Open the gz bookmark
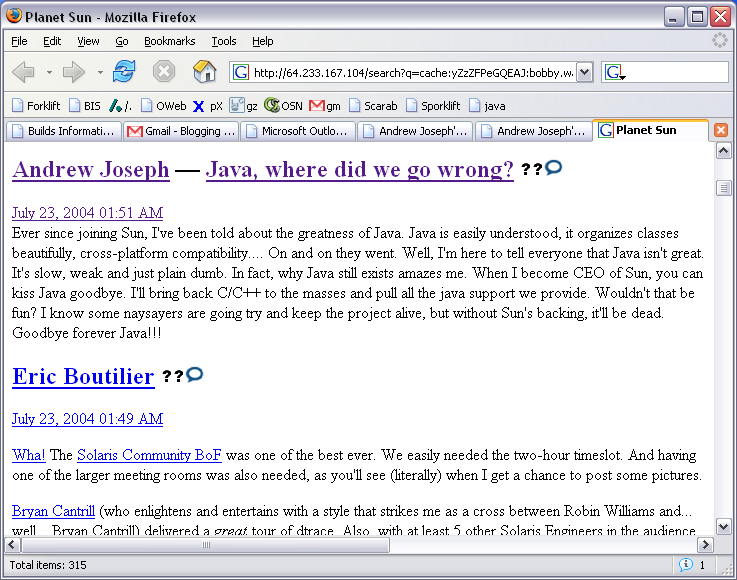The width and height of the screenshot is (737, 580). pos(243,106)
